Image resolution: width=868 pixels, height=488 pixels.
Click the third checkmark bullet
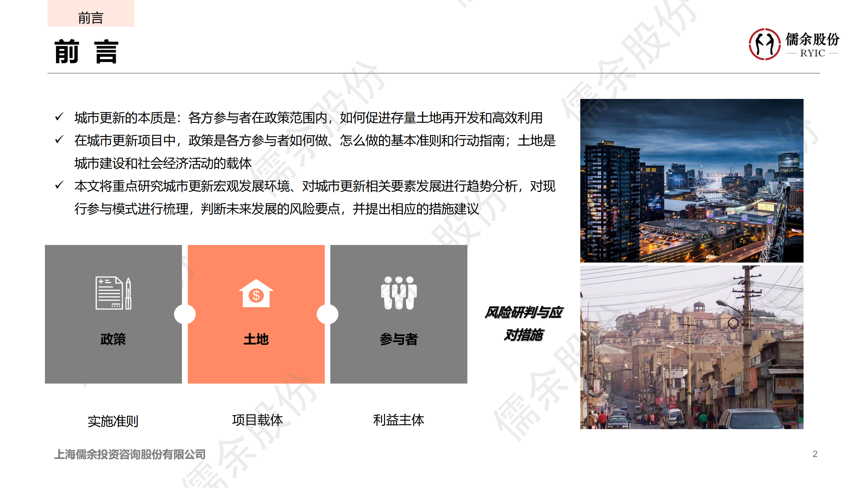click(59, 185)
